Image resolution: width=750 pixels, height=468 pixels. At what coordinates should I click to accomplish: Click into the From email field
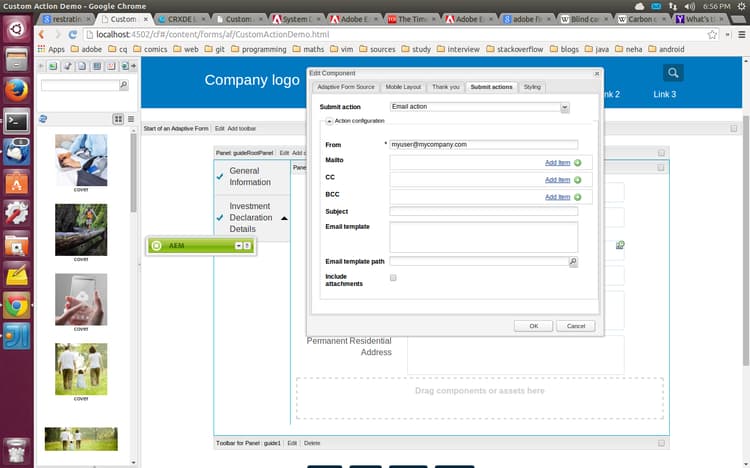coord(484,145)
